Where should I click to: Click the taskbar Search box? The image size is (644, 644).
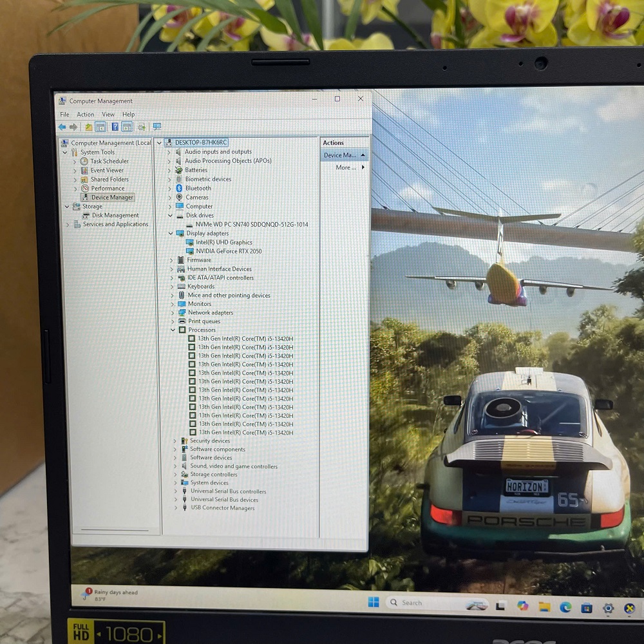tap(419, 603)
